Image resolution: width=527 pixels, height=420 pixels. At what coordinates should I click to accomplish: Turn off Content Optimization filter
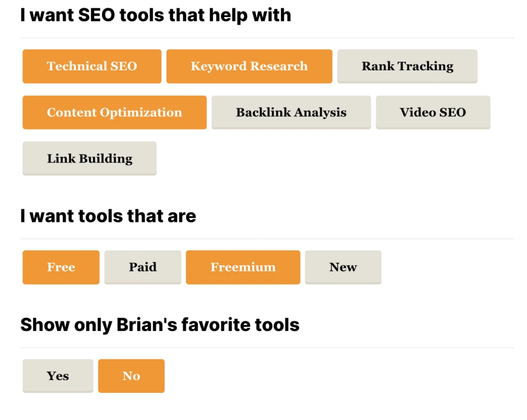coord(114,113)
